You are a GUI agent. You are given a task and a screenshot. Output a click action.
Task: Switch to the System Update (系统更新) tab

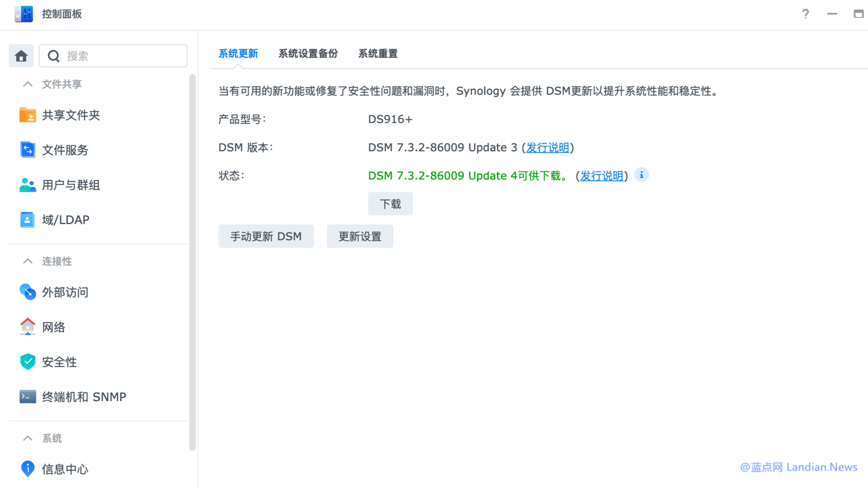click(x=238, y=54)
